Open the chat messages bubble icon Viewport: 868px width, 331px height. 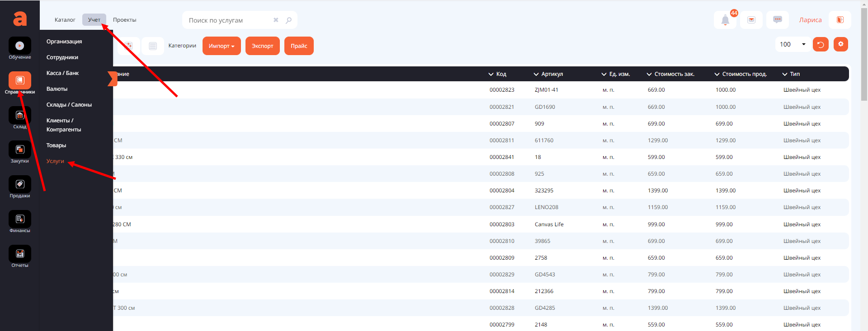pyautogui.click(x=778, y=20)
